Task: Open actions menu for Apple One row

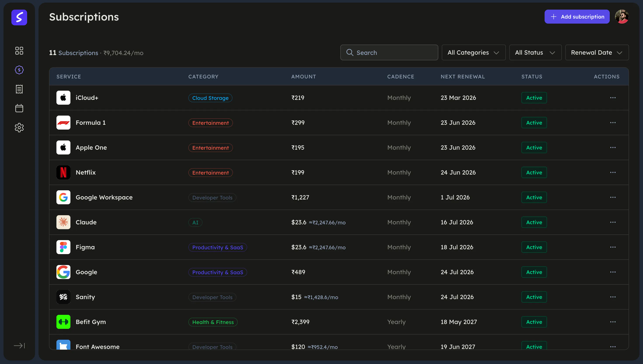Action: pos(613,147)
